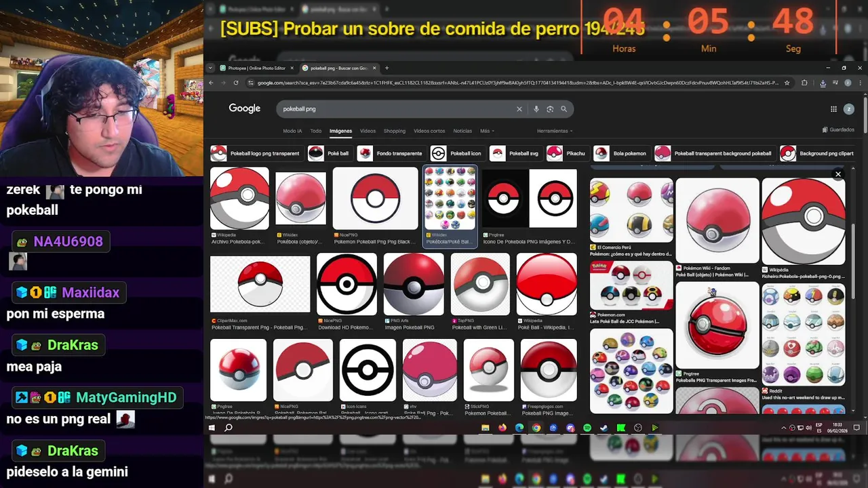
Task: Bookmark this page with star icon
Action: coord(787,83)
